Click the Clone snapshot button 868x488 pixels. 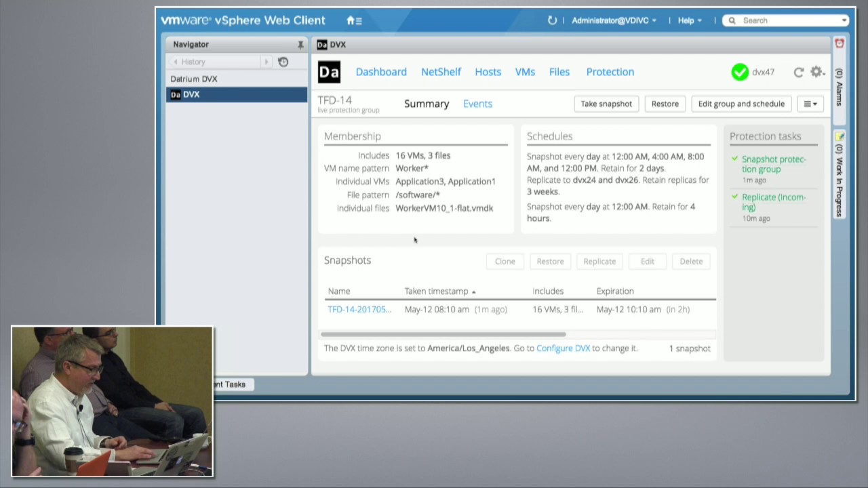(505, 262)
